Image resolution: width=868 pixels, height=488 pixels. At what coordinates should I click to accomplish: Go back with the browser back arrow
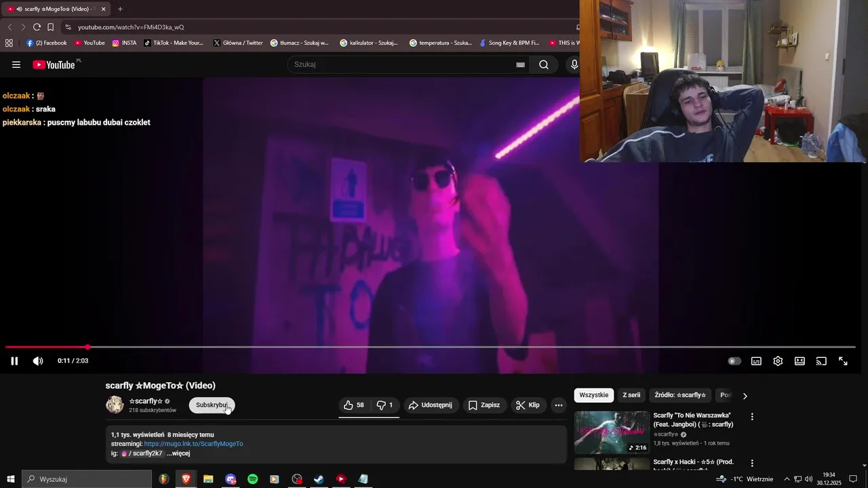click(9, 27)
